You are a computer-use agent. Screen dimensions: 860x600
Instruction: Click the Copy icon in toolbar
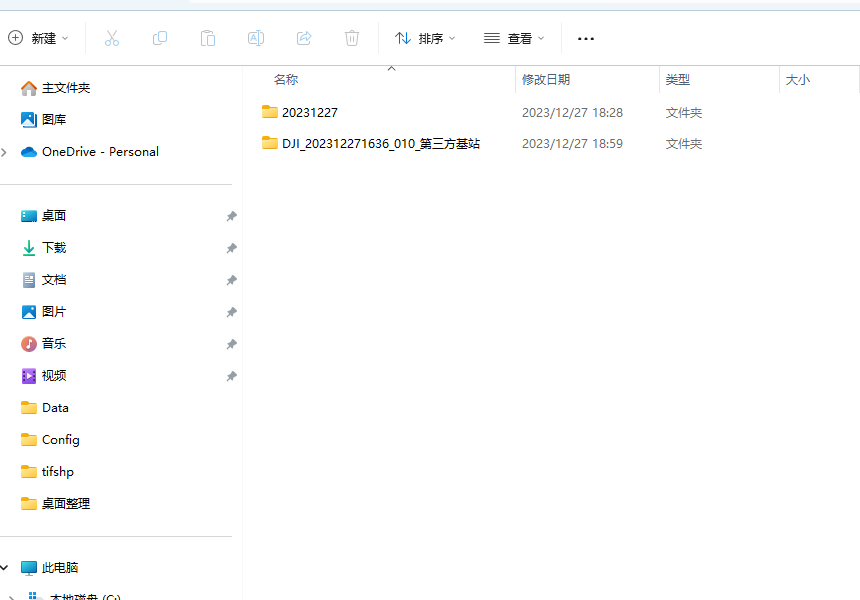pos(160,38)
